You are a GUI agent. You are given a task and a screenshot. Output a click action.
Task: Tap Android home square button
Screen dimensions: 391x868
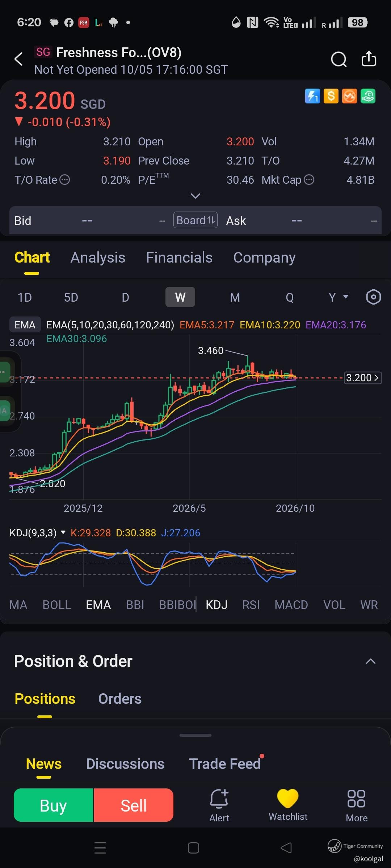pyautogui.click(x=193, y=848)
